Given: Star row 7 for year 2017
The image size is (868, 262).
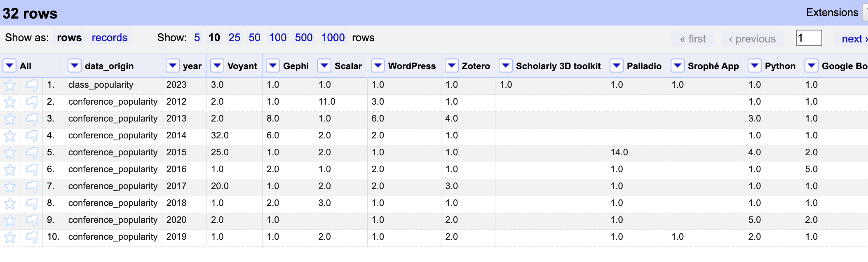Looking at the screenshot, I should [x=10, y=187].
